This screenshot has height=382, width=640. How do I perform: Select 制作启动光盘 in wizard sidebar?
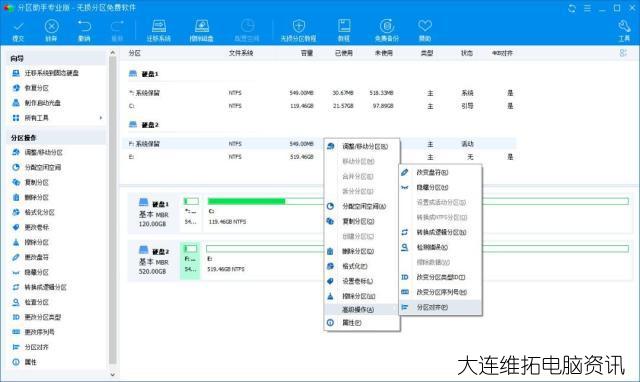pyautogui.click(x=42, y=103)
